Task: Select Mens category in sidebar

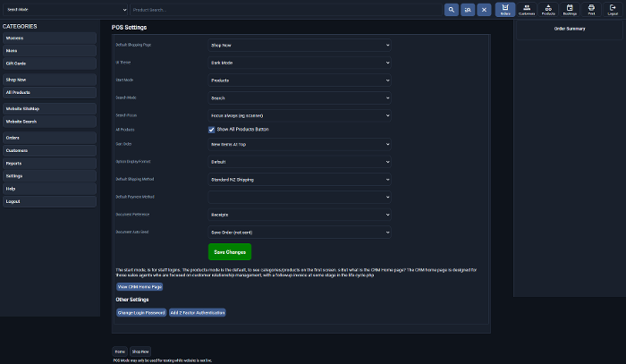Action: (x=49, y=51)
